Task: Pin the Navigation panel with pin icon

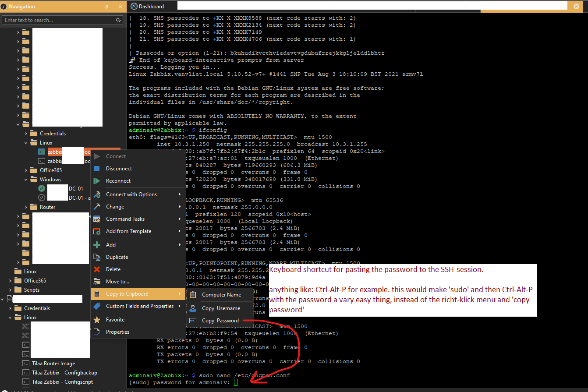Action: pos(107,7)
